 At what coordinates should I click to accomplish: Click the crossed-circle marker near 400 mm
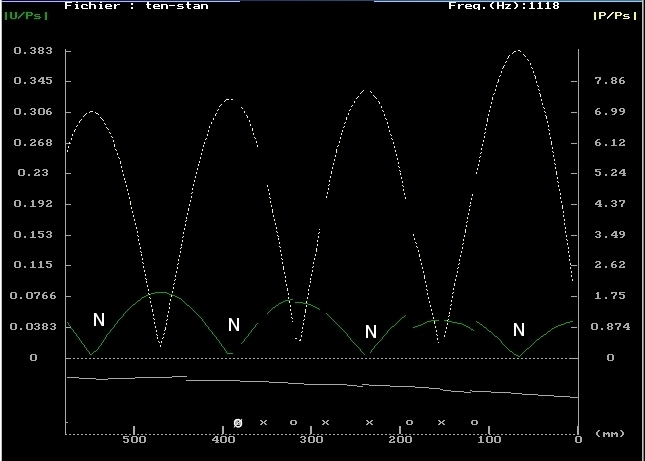[238, 423]
